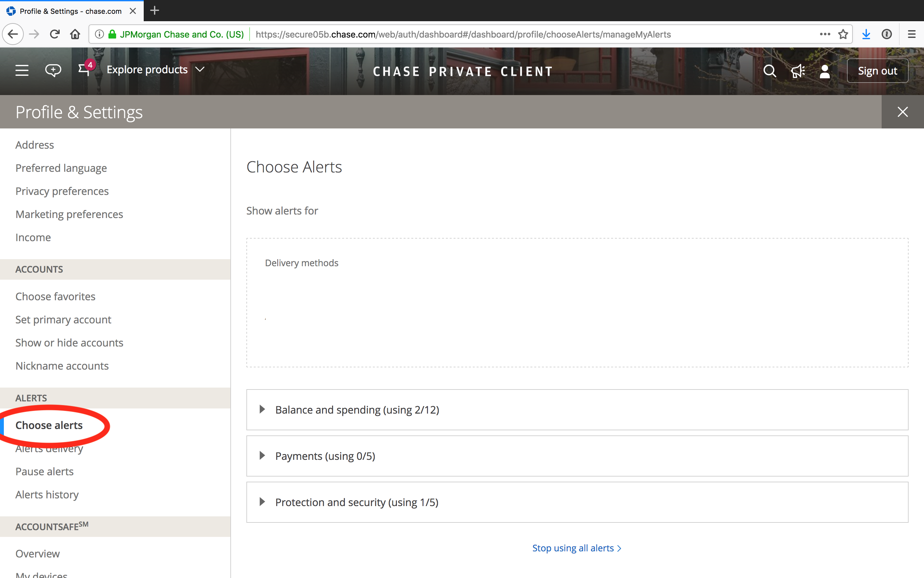924x578 pixels.
Task: Open site information icon in address bar
Action: [99, 34]
